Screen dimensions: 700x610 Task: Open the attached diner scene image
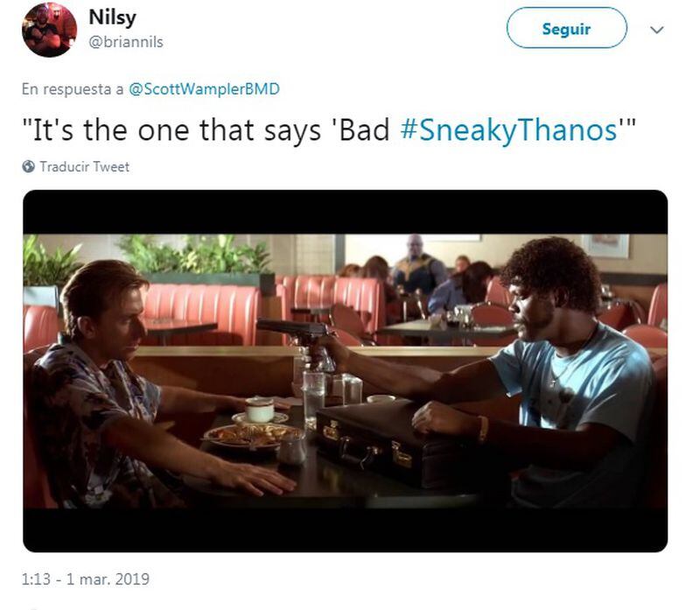(x=345, y=371)
